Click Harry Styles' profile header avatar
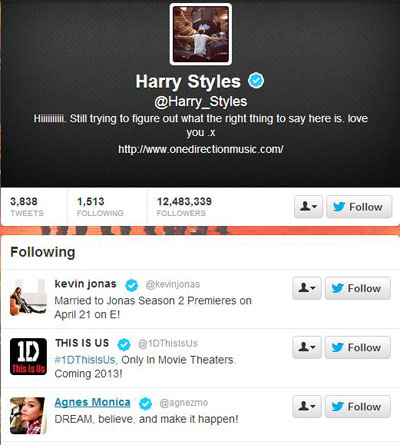The height and width of the screenshot is (445, 400). click(x=201, y=34)
